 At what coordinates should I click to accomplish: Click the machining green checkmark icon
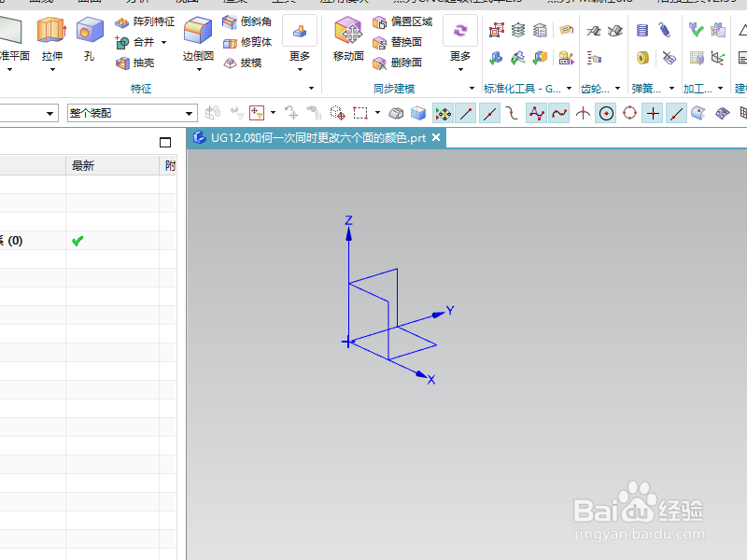[x=696, y=31]
